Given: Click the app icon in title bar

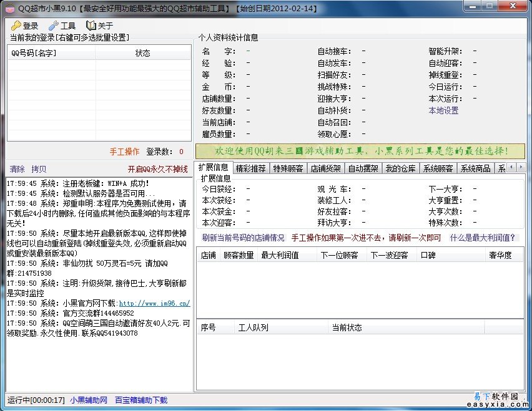Looking at the screenshot, I should (9, 8).
